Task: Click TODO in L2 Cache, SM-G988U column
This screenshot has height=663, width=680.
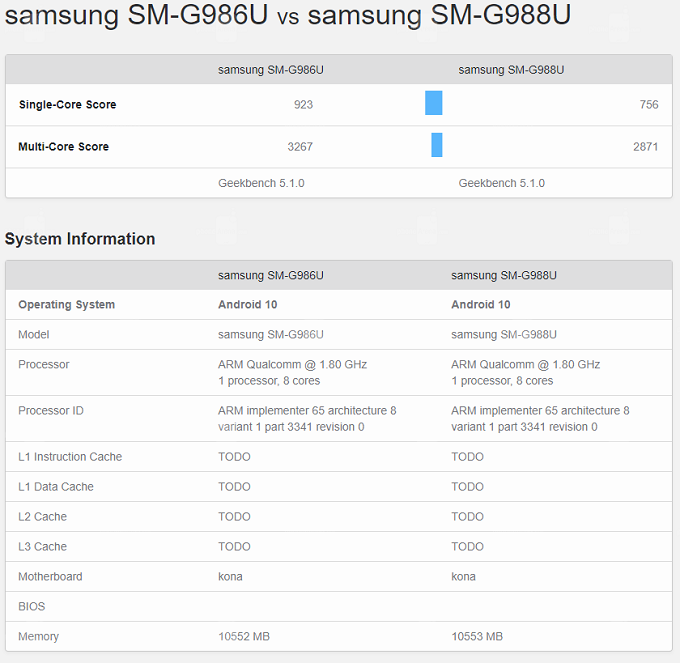Action: click(467, 516)
